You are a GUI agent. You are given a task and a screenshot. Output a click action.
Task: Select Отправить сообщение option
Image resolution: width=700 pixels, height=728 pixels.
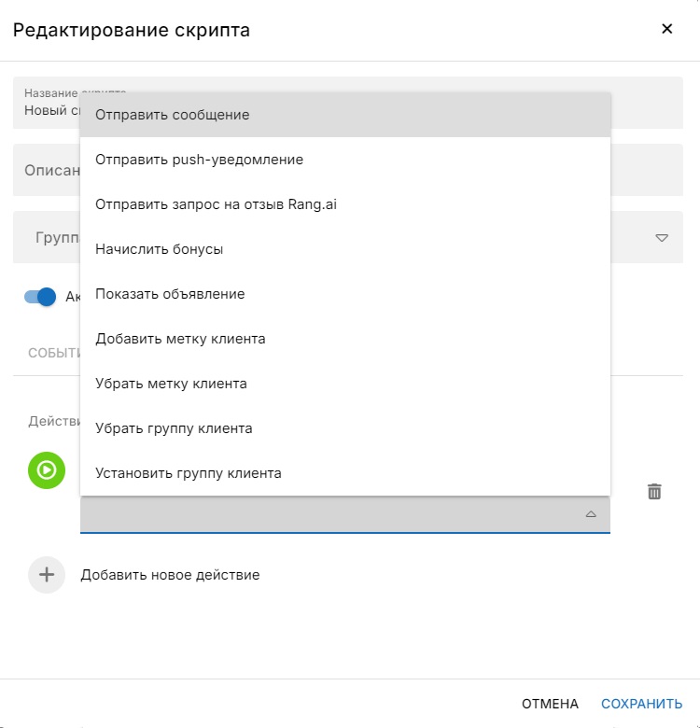coord(345,115)
